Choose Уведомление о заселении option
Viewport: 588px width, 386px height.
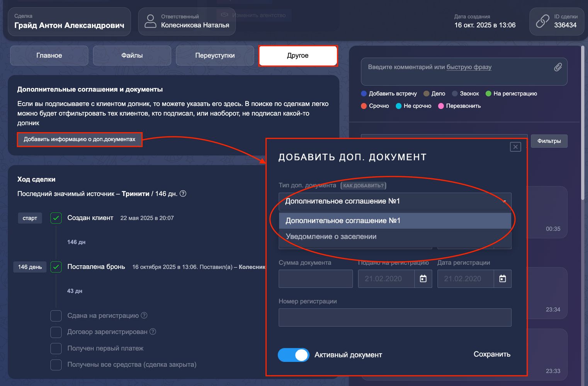click(x=395, y=237)
